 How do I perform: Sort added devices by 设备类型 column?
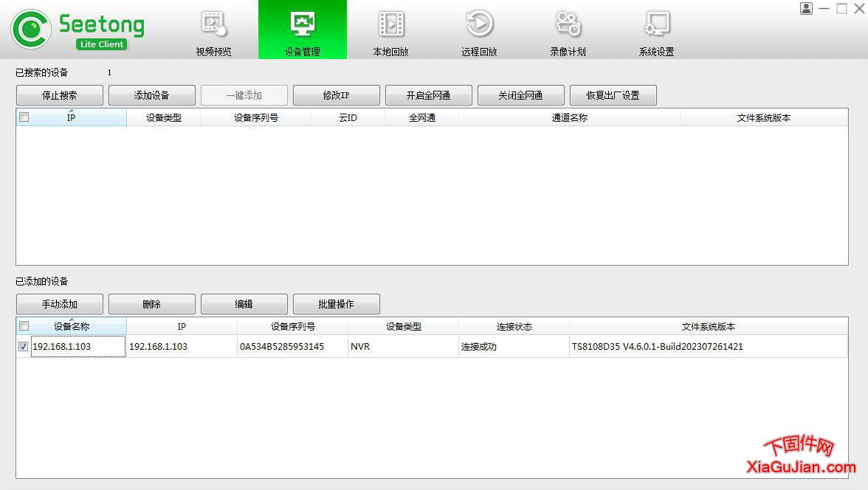pyautogui.click(x=403, y=326)
